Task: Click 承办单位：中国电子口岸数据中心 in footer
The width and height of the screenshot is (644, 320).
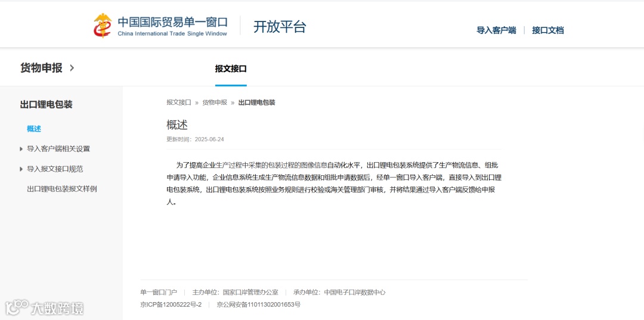Action: tap(339, 293)
